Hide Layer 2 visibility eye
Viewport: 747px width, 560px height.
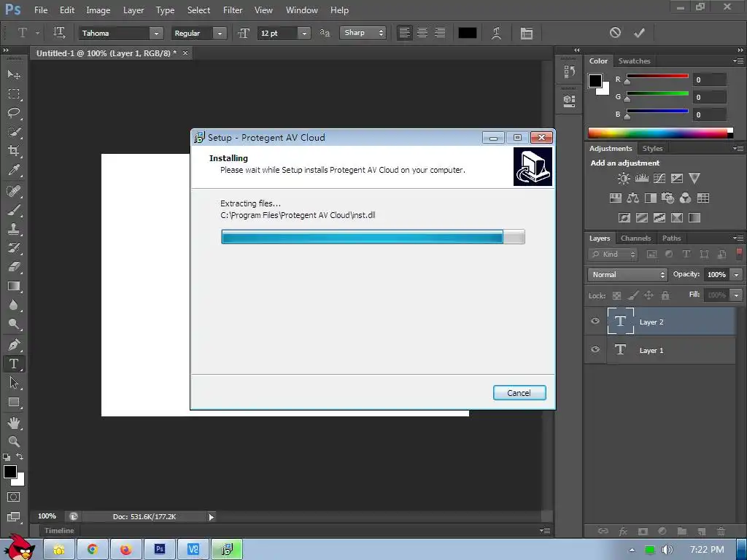595,321
